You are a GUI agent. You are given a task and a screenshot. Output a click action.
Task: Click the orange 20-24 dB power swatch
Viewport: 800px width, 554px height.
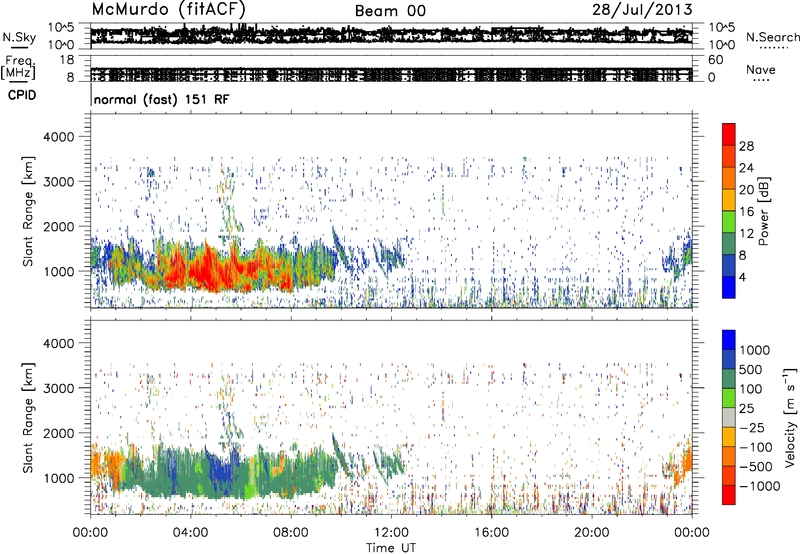point(729,178)
